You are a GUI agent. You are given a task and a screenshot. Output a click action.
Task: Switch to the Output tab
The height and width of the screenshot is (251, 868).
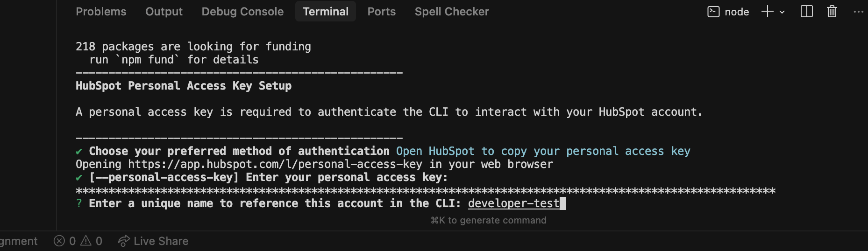click(164, 12)
